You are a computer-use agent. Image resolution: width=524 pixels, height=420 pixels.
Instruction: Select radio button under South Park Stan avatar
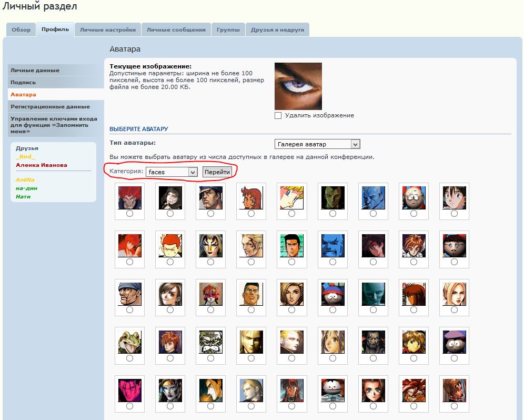[332, 310]
